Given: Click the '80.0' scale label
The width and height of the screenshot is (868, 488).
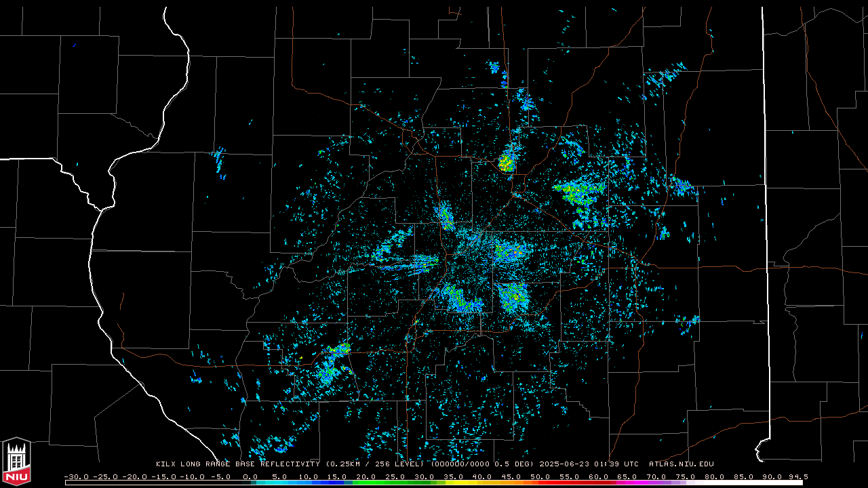Looking at the screenshot, I should point(714,477).
